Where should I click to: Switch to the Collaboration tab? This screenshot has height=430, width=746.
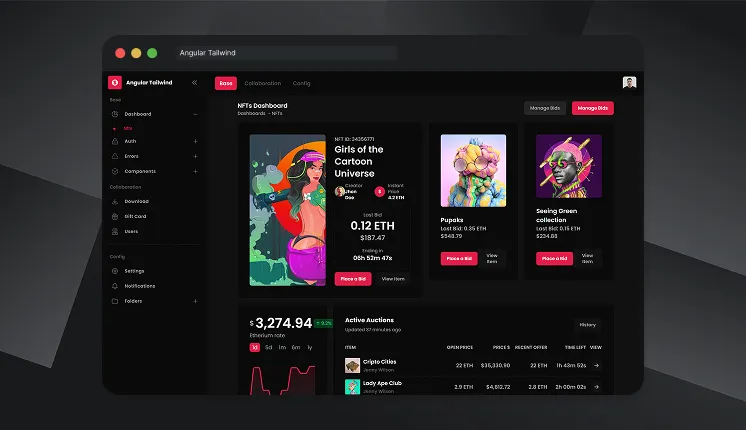pos(262,83)
